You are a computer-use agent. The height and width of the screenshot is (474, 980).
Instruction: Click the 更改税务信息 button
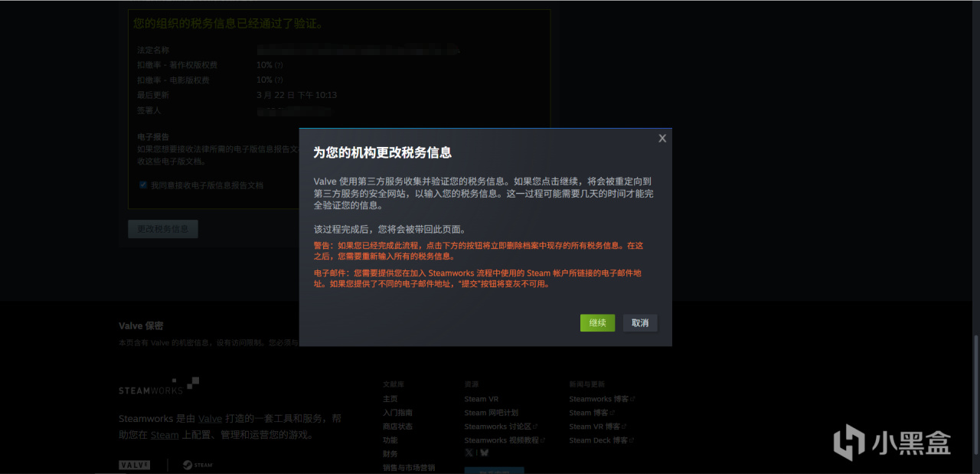pos(163,229)
